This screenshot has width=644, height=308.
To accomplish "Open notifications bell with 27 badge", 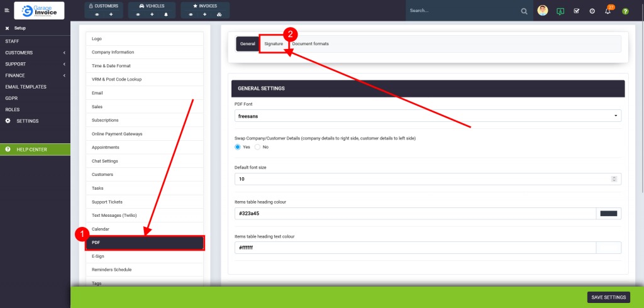I will pos(608,11).
